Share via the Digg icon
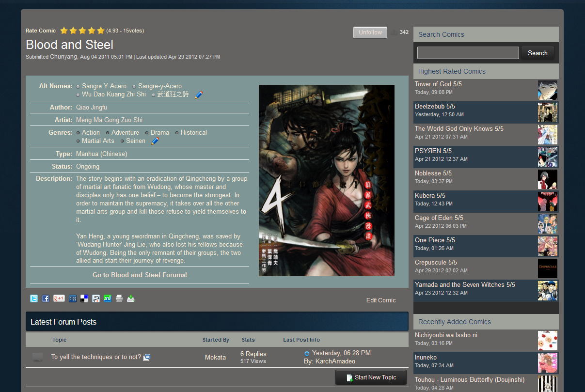 pos(73,298)
